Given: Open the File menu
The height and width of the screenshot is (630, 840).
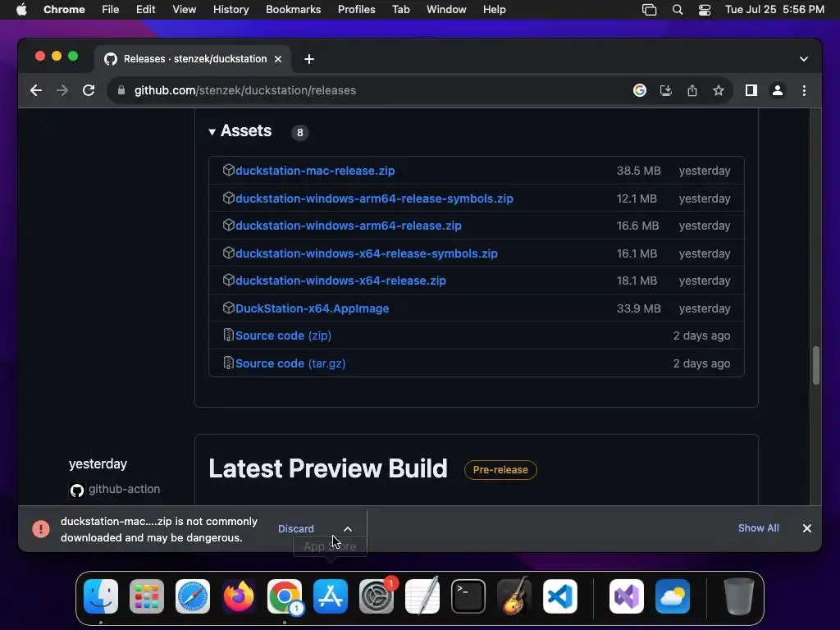Looking at the screenshot, I should pos(111,10).
